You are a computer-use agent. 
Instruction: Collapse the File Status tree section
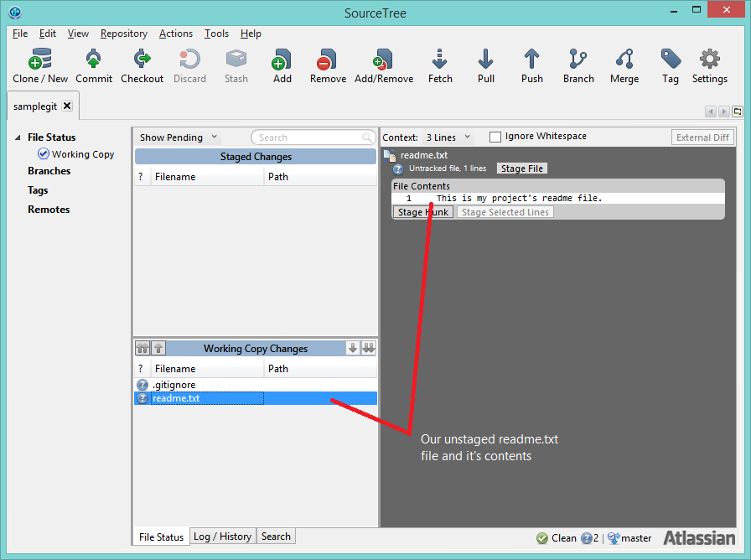coord(18,137)
